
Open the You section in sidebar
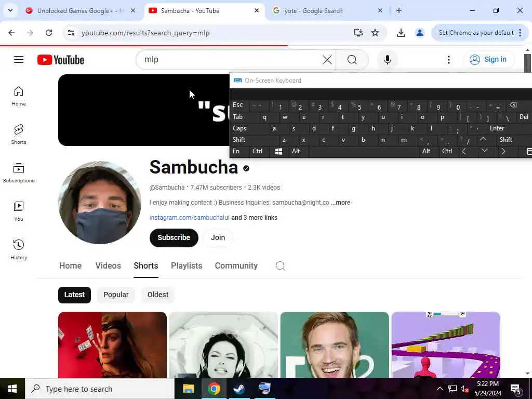click(x=19, y=211)
